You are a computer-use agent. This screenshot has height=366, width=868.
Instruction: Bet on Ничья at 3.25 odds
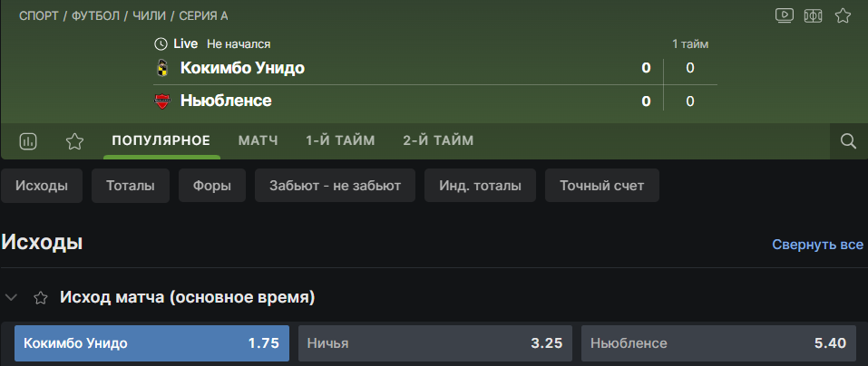(x=435, y=343)
